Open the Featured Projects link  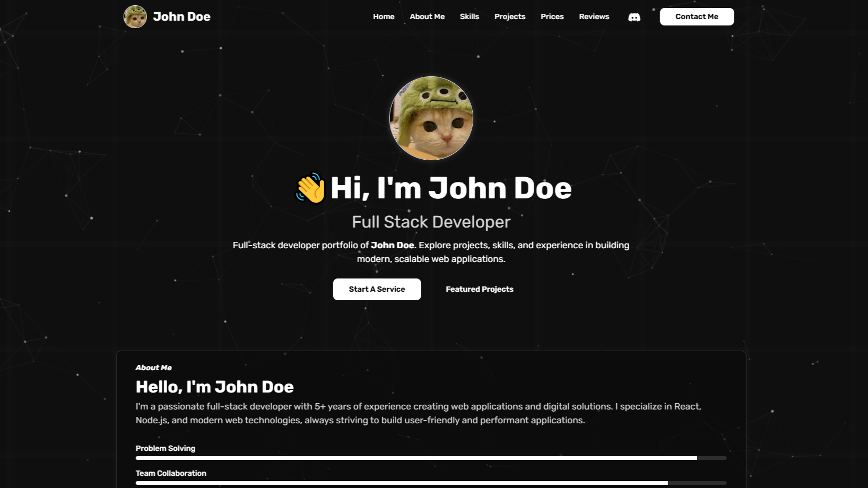click(479, 289)
